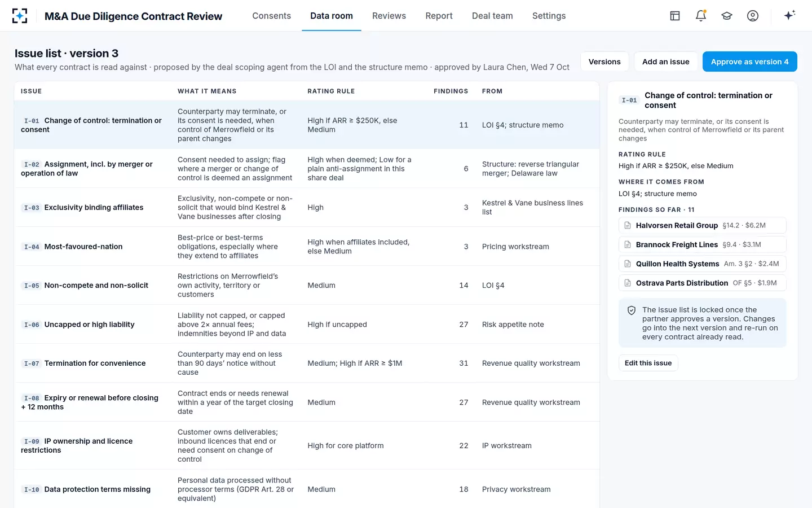Click document icon beside Ostrava Parts Distribution
Screen dimensions: 812x508
click(628, 283)
